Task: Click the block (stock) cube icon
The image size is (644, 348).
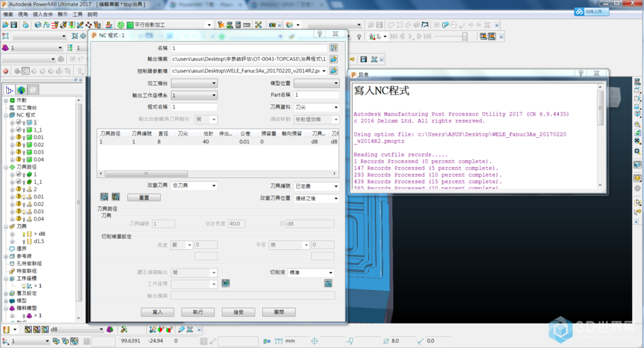Action: [x=38, y=25]
